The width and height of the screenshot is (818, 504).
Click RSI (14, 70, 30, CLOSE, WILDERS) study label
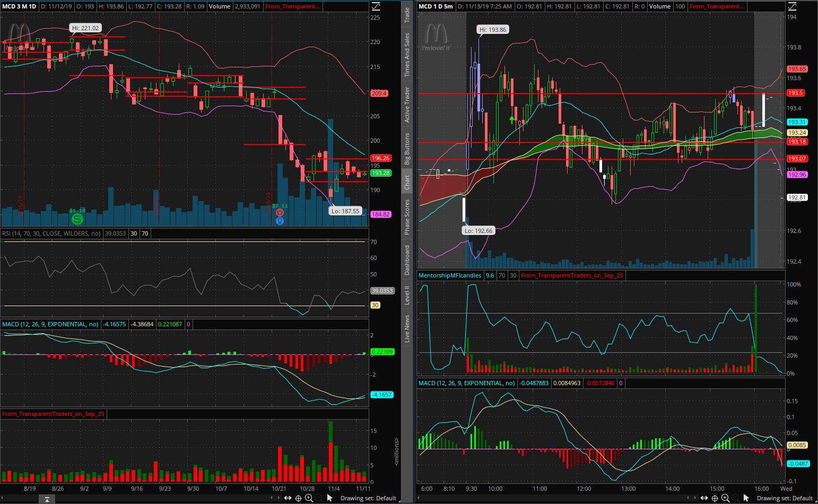[51, 233]
